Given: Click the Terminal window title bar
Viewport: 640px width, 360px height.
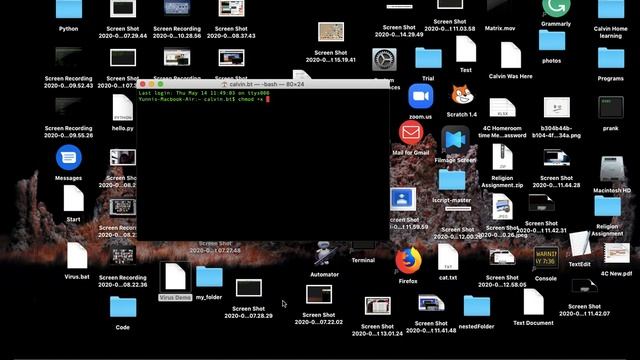Looking at the screenshot, I should 263,84.
